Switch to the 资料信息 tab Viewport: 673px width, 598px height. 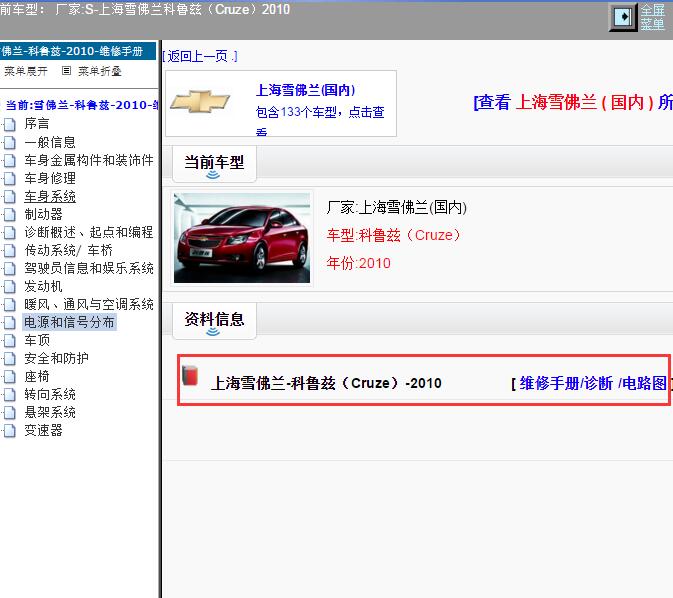214,319
